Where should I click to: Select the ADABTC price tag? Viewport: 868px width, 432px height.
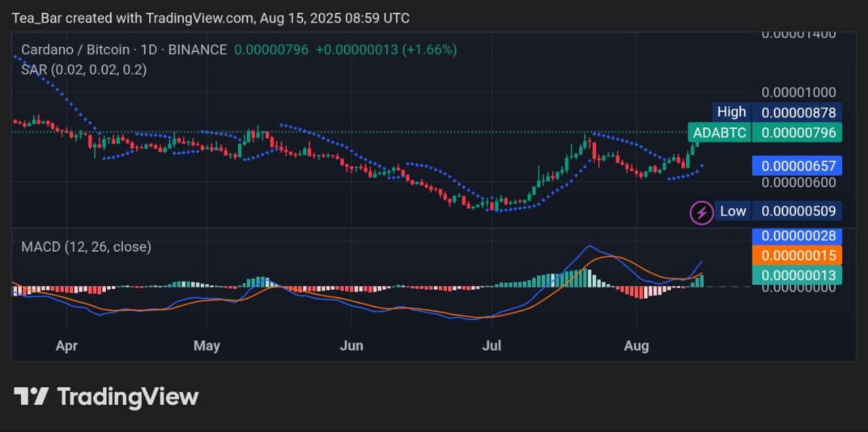pos(719,132)
